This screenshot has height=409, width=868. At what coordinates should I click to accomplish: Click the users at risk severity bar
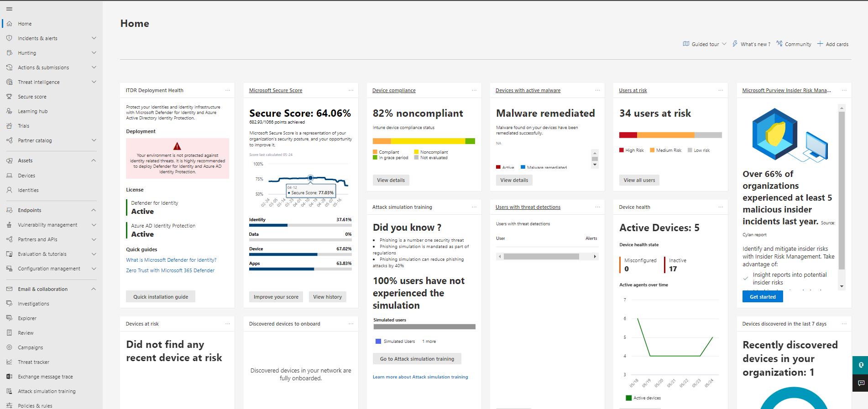(670, 135)
